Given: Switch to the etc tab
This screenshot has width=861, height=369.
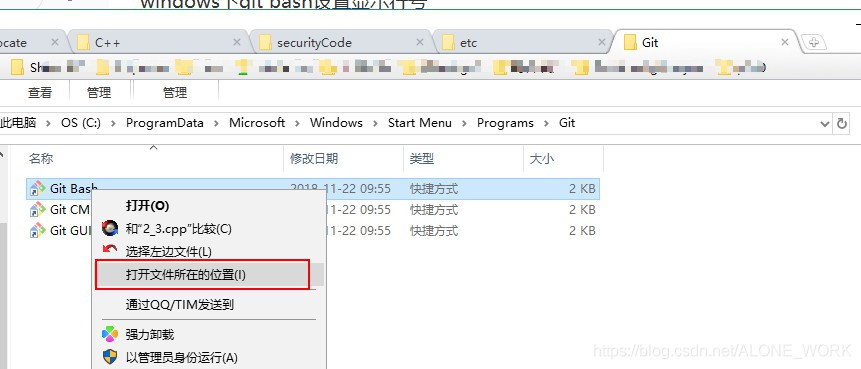Looking at the screenshot, I should point(523,42).
